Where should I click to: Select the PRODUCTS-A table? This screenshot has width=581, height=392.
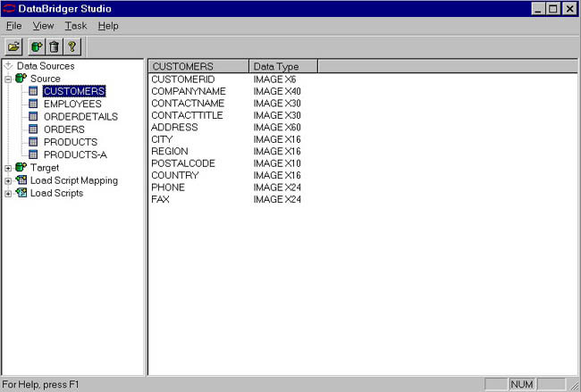(x=75, y=154)
